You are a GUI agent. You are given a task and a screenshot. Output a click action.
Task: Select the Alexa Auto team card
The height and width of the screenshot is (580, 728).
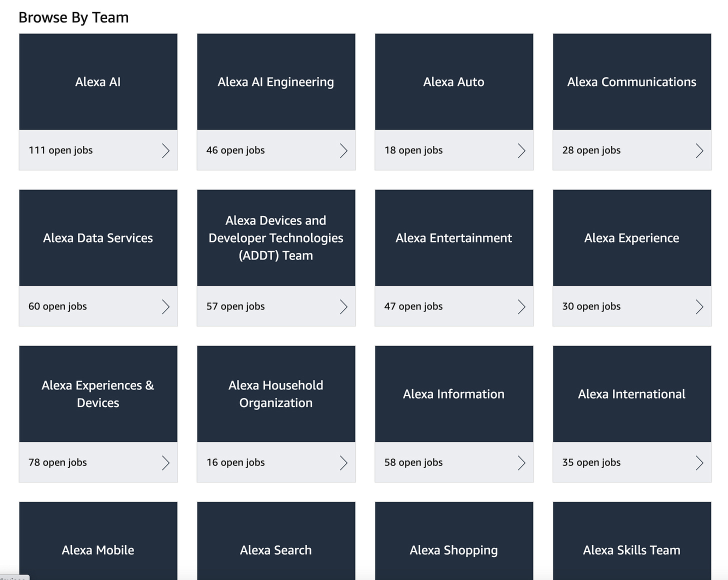tap(454, 102)
